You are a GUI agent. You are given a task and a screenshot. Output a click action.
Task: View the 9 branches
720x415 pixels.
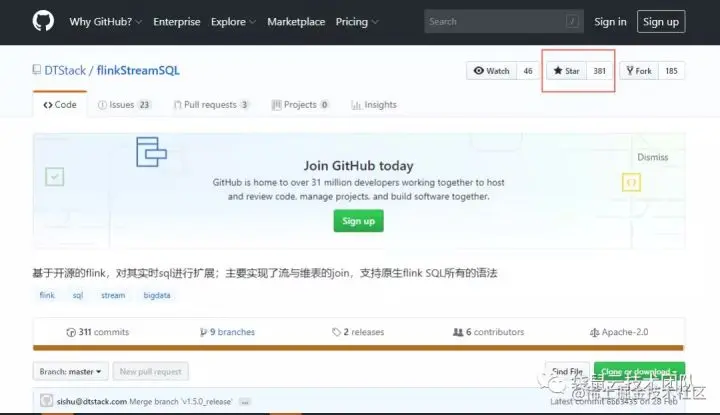point(227,332)
